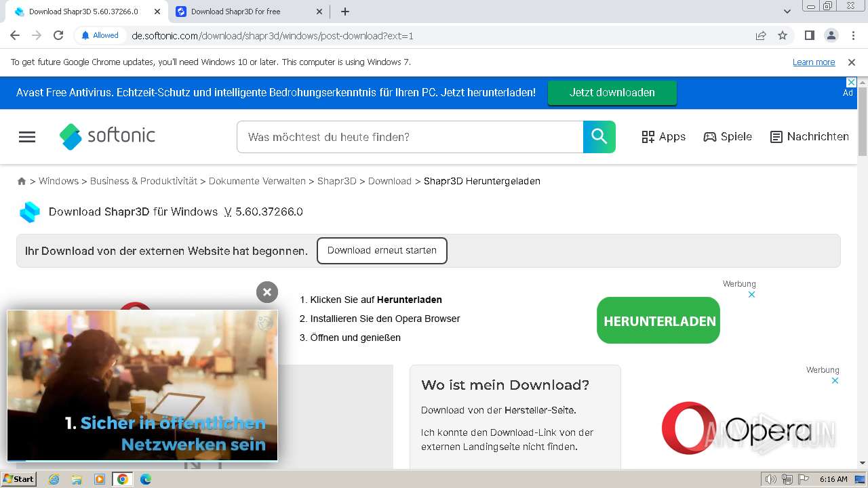Open File Explorer from taskbar
Screen dimensions: 868x488
77,479
